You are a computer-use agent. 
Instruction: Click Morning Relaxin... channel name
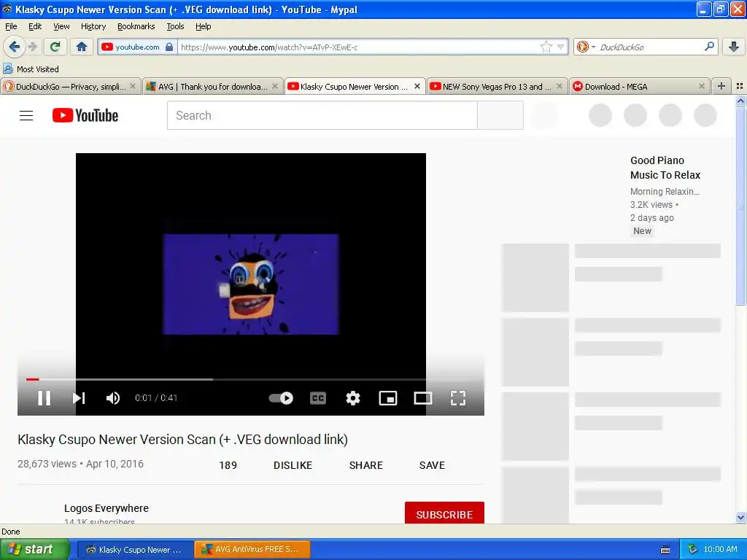pos(665,192)
